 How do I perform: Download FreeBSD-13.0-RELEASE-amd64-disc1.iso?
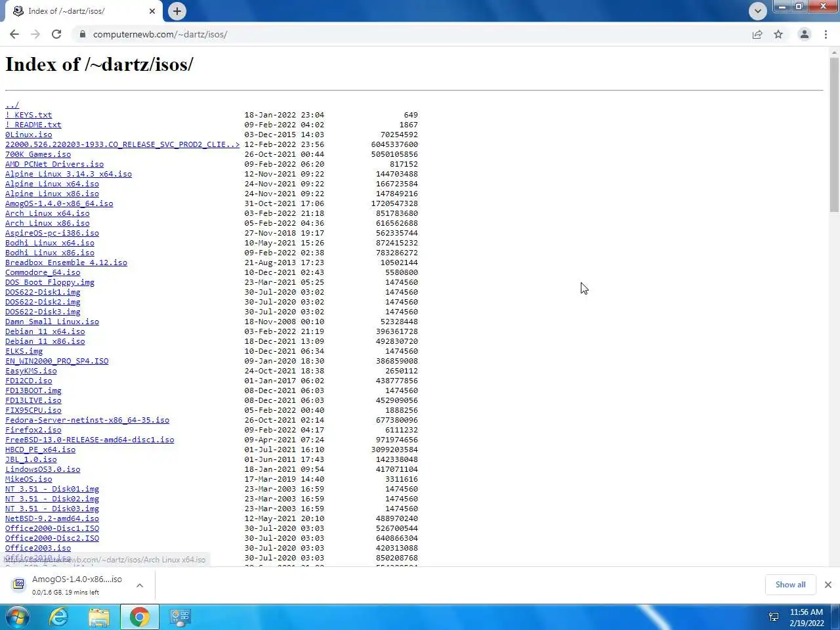[x=90, y=440]
